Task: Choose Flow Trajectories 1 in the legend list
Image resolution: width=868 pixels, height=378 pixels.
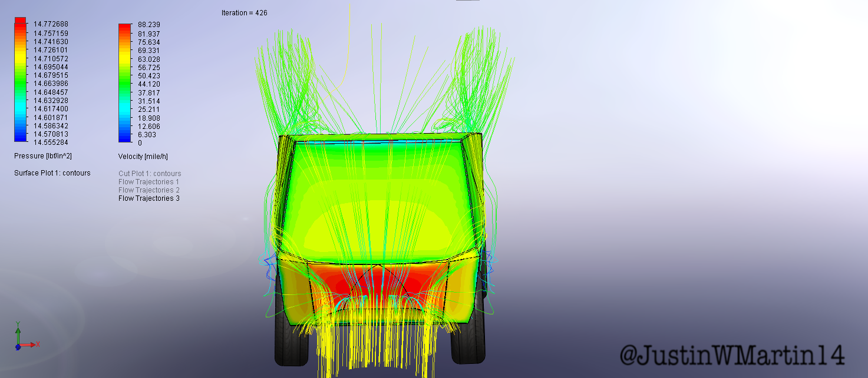Action: pyautogui.click(x=149, y=182)
